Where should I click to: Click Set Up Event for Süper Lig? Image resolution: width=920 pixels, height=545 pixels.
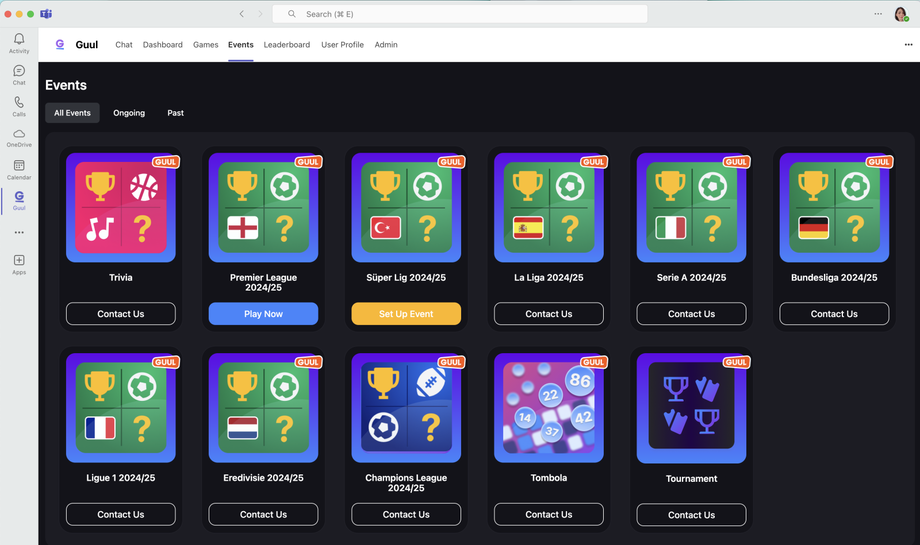(406, 314)
